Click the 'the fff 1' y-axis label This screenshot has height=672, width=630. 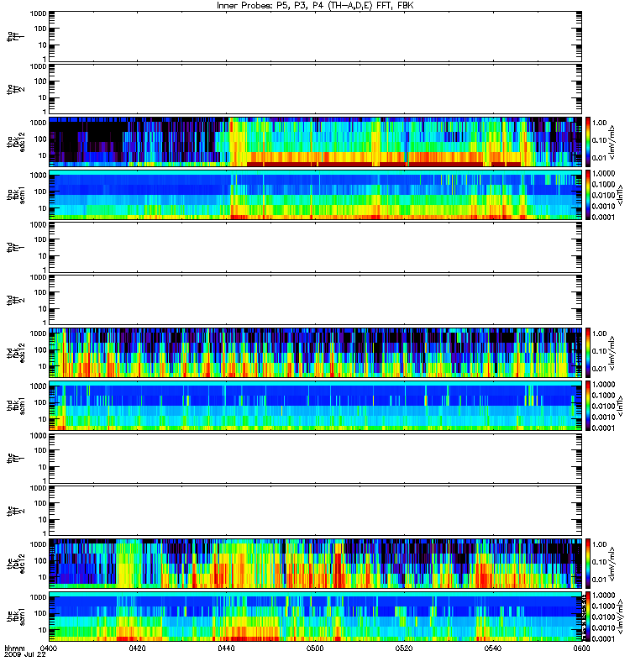16,458
